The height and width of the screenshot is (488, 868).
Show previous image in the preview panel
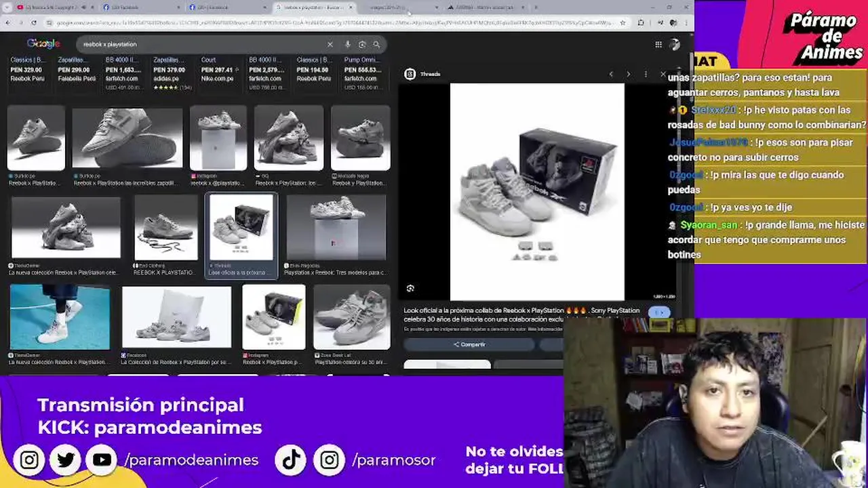point(611,74)
